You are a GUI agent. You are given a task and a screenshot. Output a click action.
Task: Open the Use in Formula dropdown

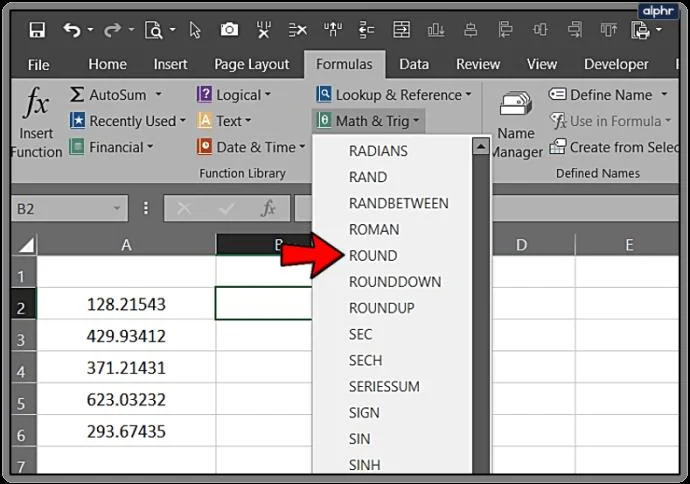click(x=611, y=121)
